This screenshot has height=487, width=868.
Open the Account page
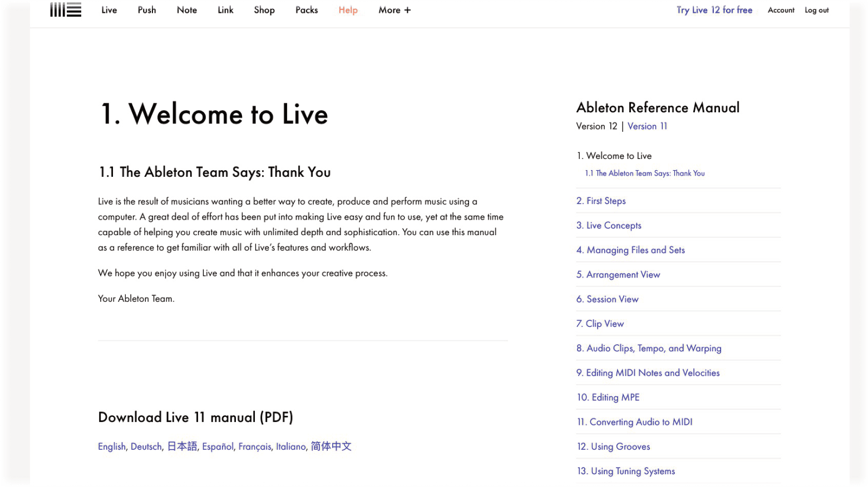tap(781, 10)
